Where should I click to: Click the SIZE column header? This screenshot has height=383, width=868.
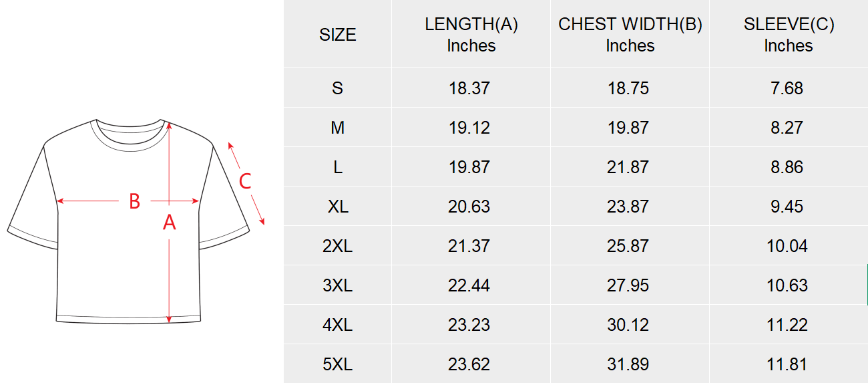click(x=338, y=35)
